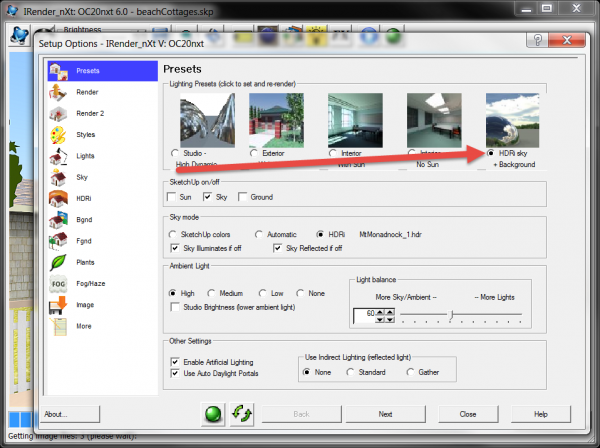Image resolution: width=600 pixels, height=448 pixels.
Task: Click the Exterior preset thumbnail
Action: tap(276, 119)
